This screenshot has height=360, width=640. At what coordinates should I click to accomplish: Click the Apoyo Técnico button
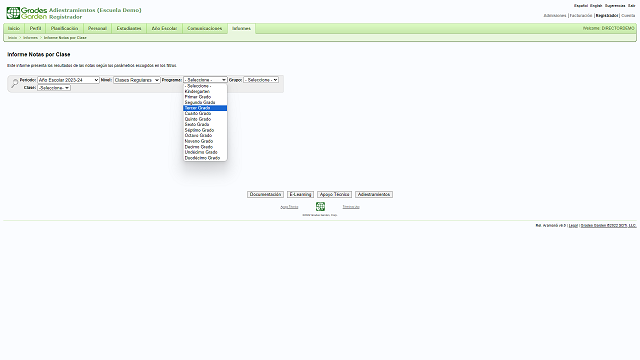pyautogui.click(x=334, y=195)
